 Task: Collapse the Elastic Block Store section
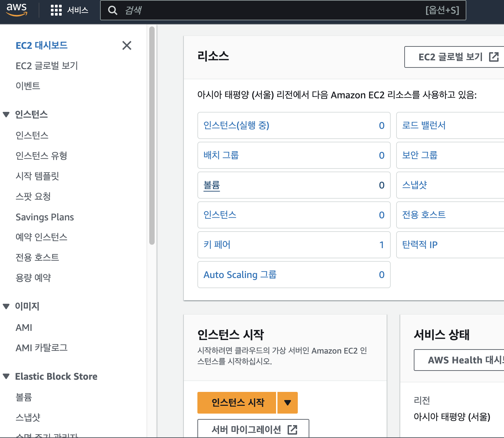[6, 376]
